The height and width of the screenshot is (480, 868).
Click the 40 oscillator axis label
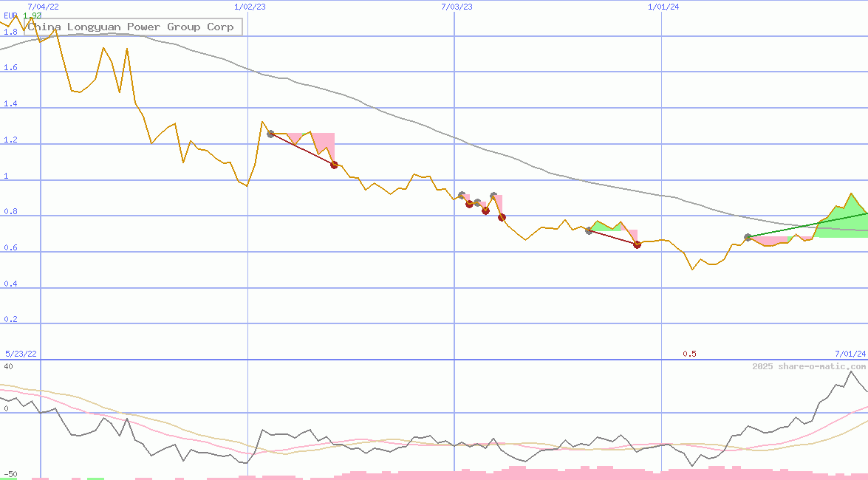pyautogui.click(x=8, y=366)
